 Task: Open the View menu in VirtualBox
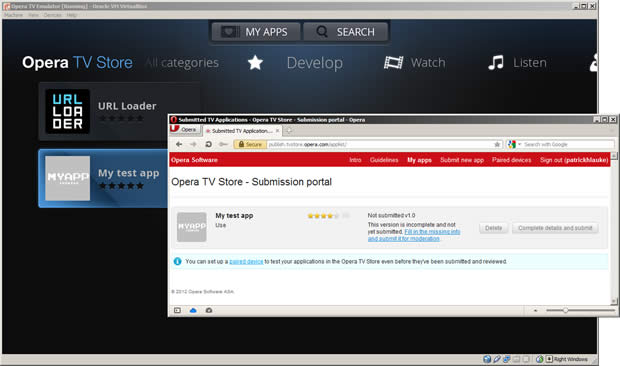coord(33,15)
